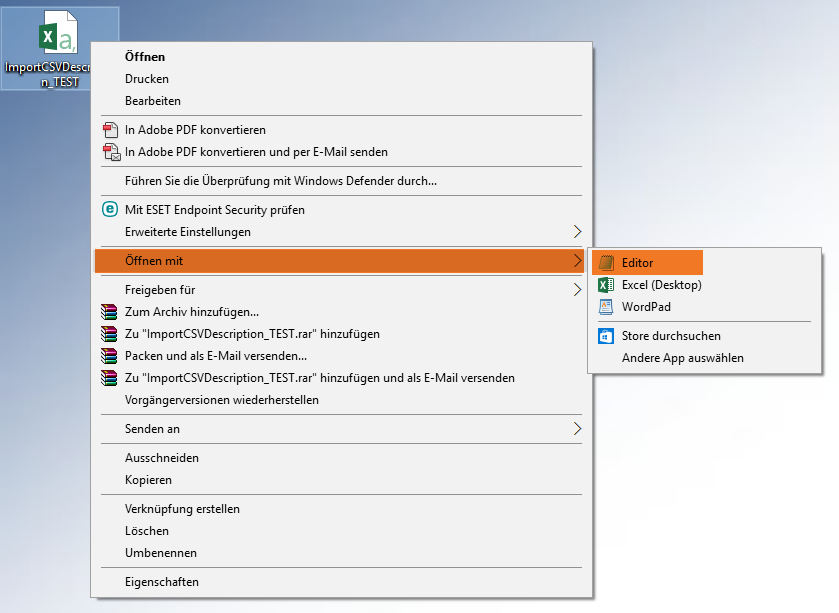Open the file with 'Editor'
The width and height of the screenshot is (839, 613).
coord(647,263)
